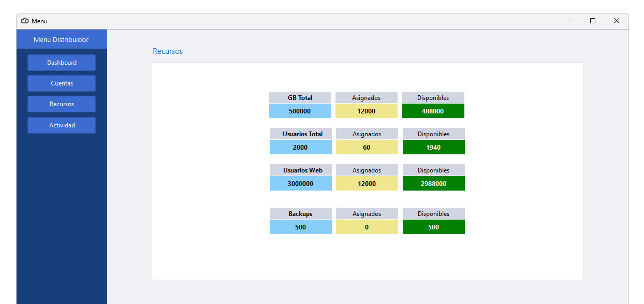Click the Asignados header in Backups row
Screen dimensions: 644x304
tap(367, 213)
